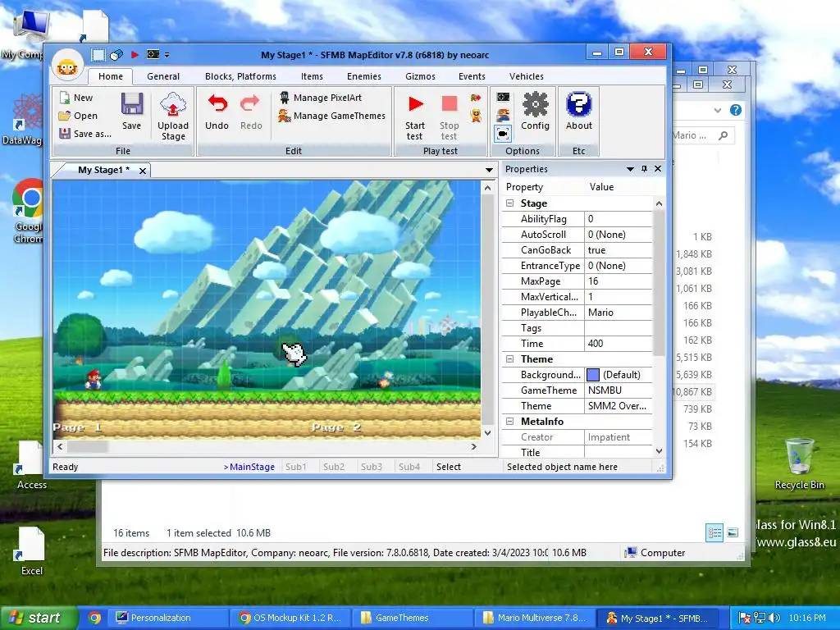Edit the MaxPage value 16
This screenshot has width=840, height=630.
coord(619,281)
